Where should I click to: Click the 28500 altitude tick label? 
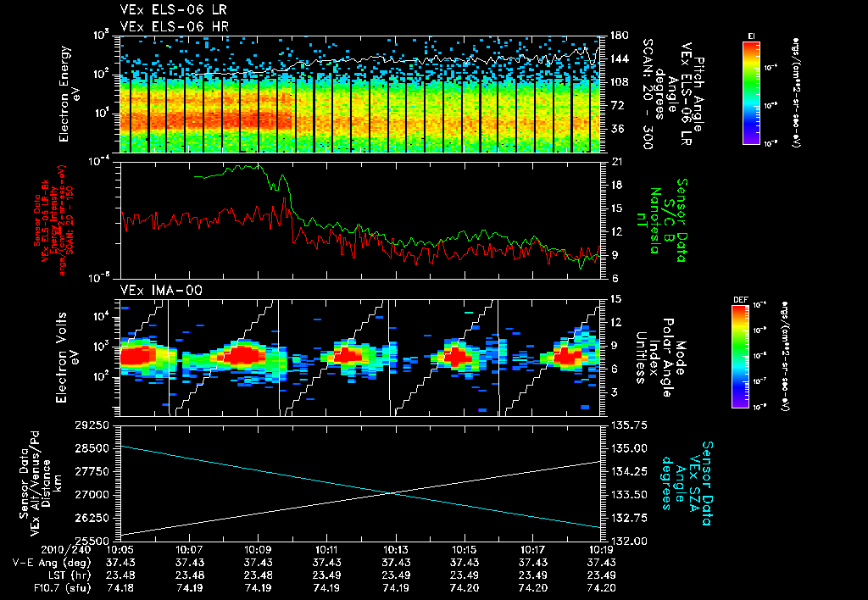pyautogui.click(x=92, y=448)
